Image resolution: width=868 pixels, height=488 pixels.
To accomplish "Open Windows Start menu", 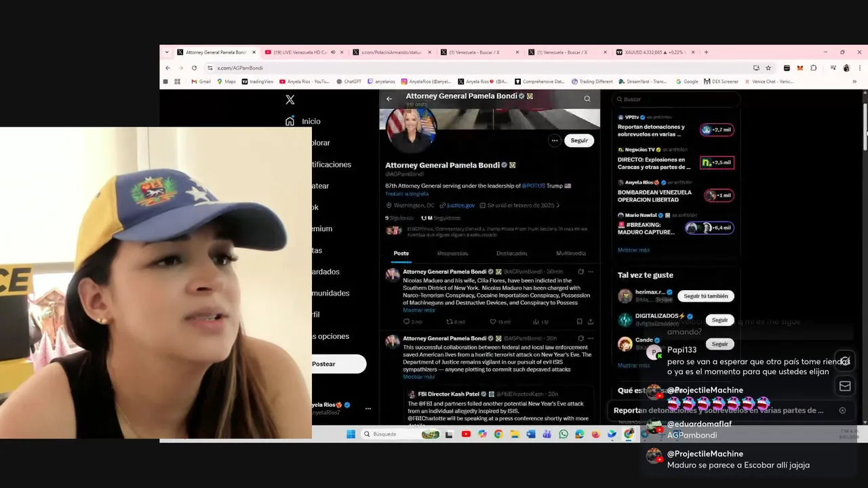I will point(351,434).
